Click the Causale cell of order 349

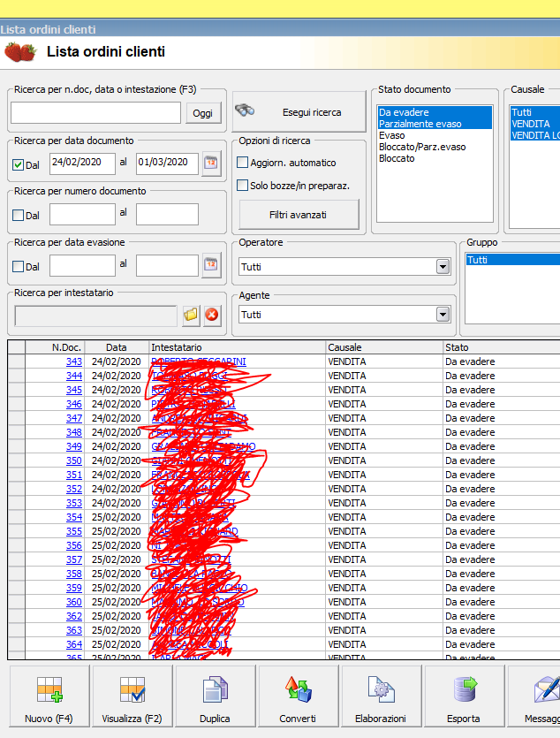(384, 446)
